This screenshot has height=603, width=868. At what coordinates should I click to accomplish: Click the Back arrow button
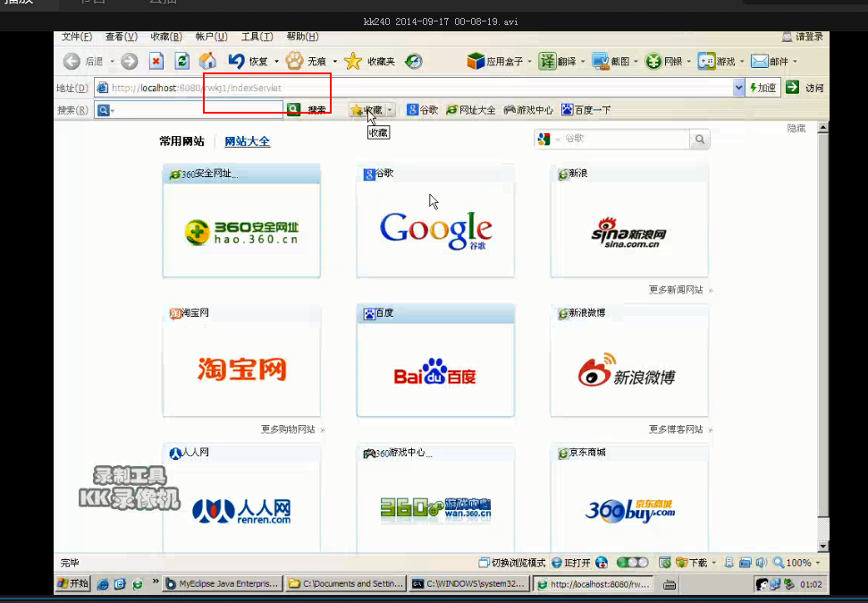coord(72,61)
